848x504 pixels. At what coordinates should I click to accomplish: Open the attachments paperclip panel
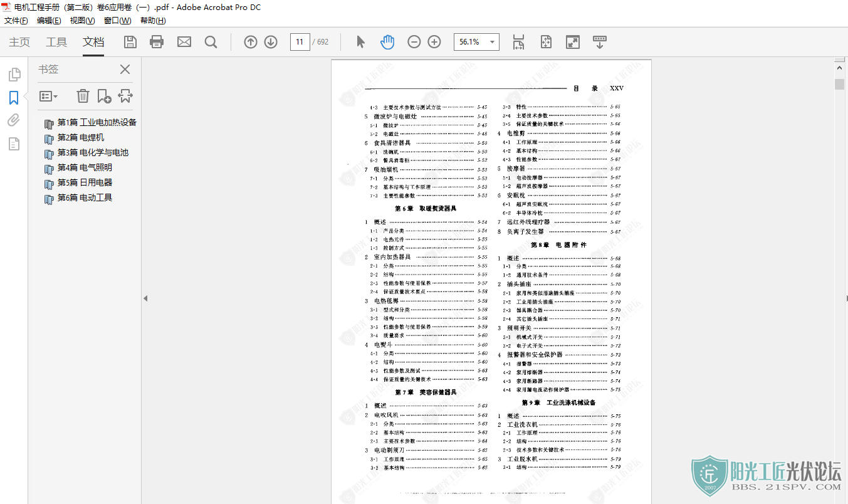(14, 120)
